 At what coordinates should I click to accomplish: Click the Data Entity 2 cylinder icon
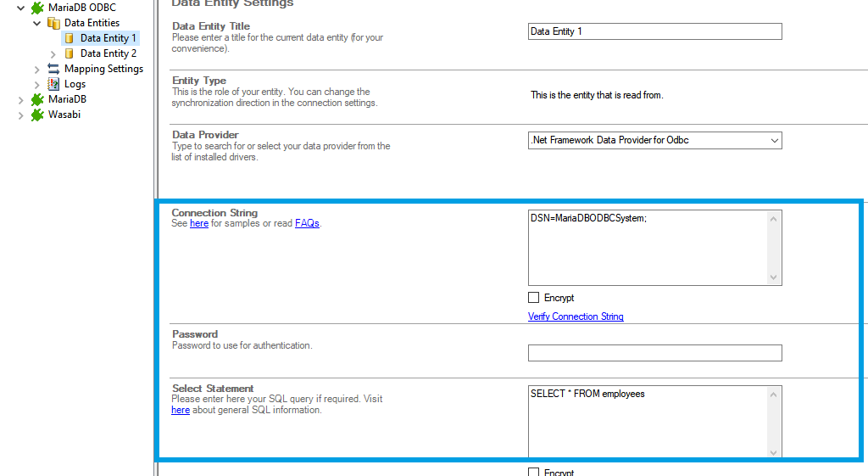70,53
